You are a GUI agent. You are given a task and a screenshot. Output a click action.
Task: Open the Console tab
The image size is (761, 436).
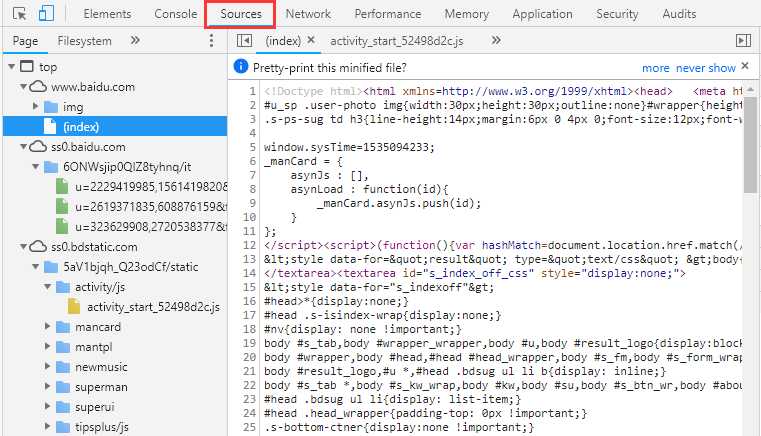click(175, 14)
